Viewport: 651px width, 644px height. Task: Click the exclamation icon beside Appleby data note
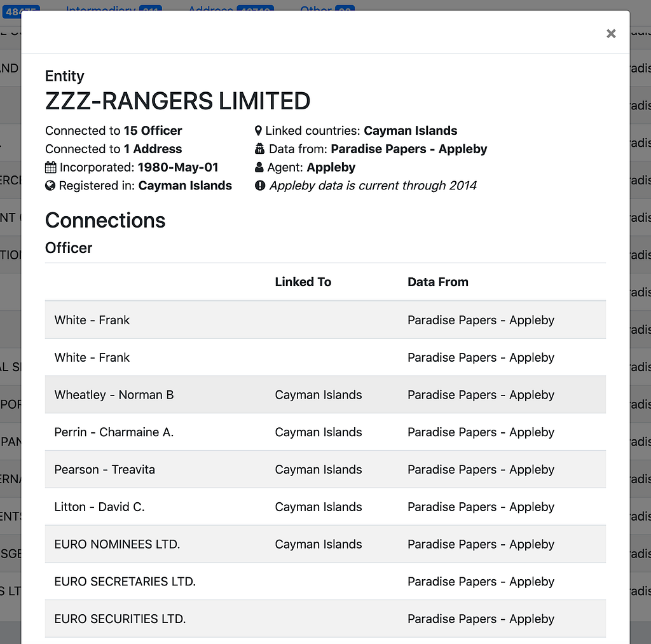pos(259,186)
